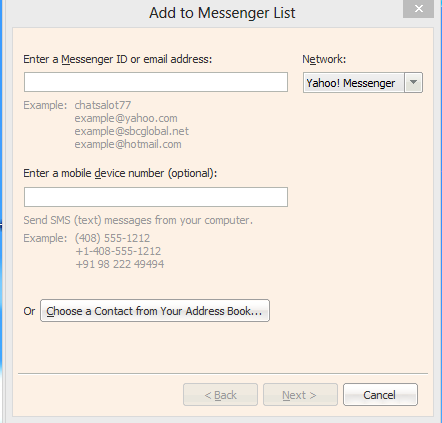This screenshot has width=442, height=423.
Task: Open the Network dropdown arrow
Action: 413,82
